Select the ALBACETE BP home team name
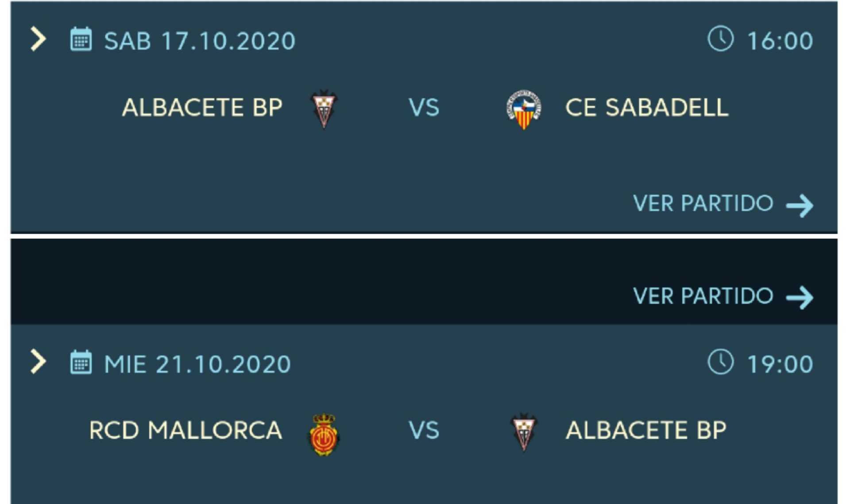 (202, 108)
